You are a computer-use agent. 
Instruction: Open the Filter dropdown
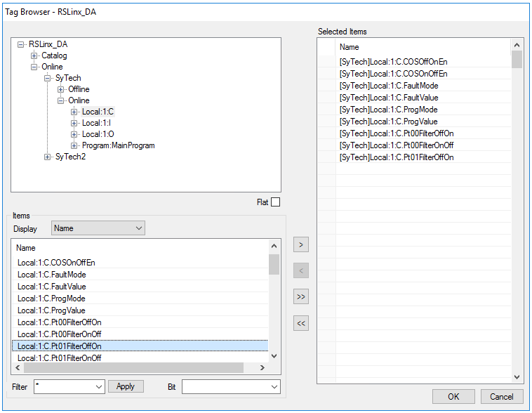[x=99, y=387]
